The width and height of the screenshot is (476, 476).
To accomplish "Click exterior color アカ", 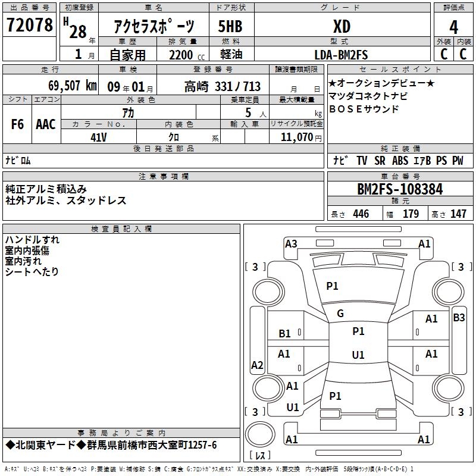I will 128,113.
